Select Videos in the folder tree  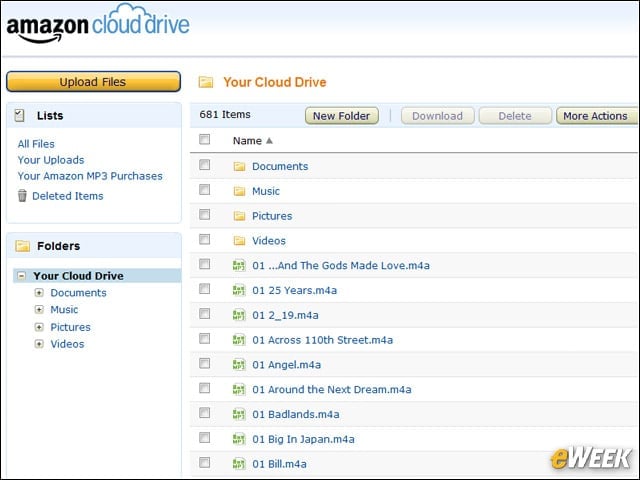point(67,344)
